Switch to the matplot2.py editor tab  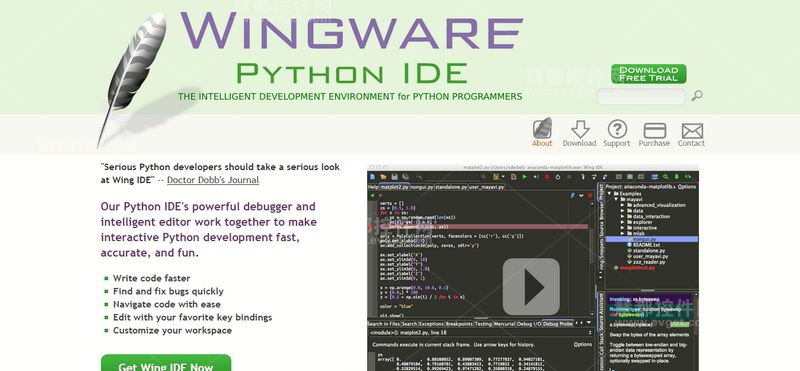(394, 187)
